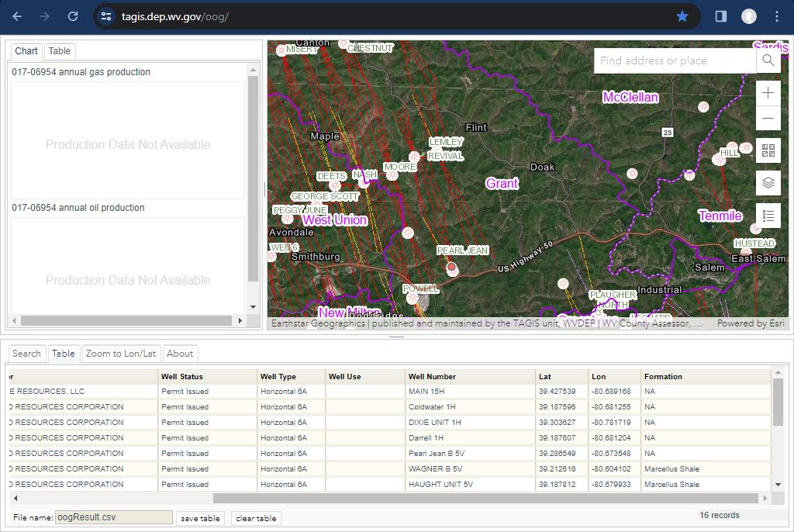Screen dimensions: 794x532
Task: Zoom in on the map
Action: pos(768,93)
